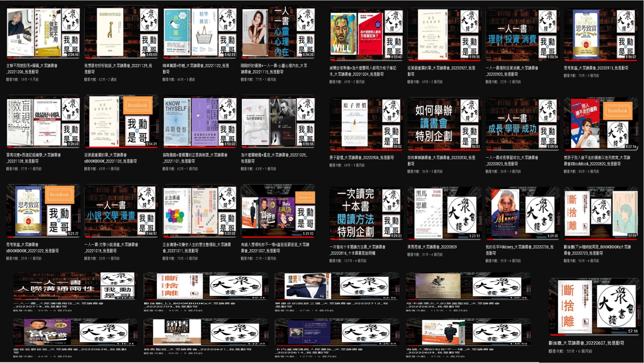Play the Dark Horse 黑馬思維 thumbnail
Image resolution: width=644 pixels, height=363 pixels.
tap(444, 213)
